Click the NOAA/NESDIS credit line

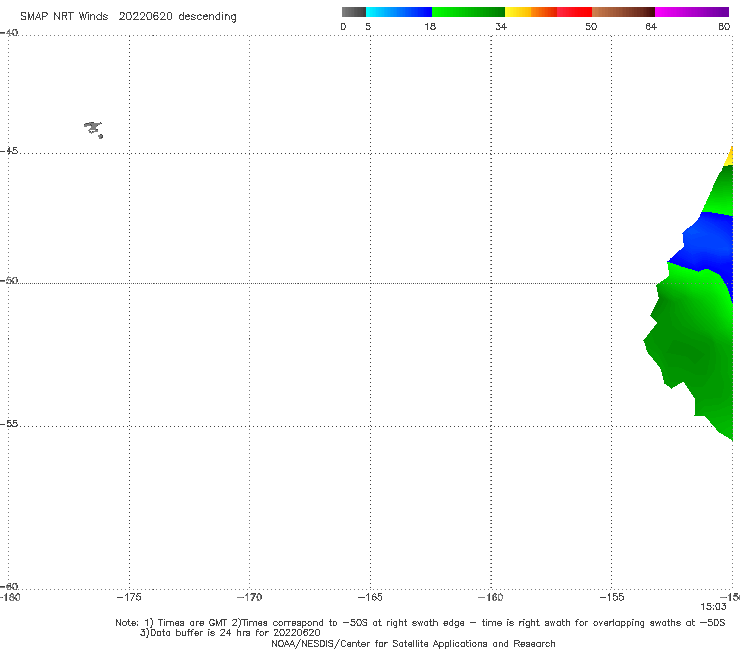tap(413, 643)
